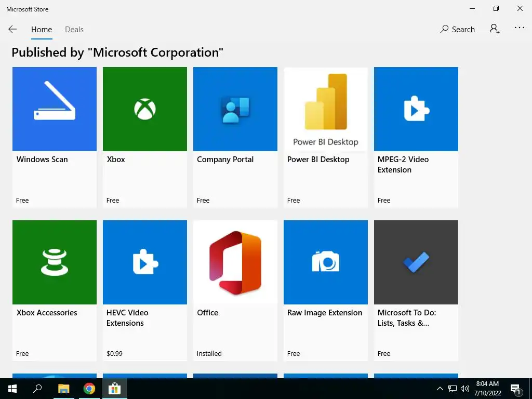Screen dimensions: 532x399
Task: Open the See more ellipsis menu
Action: click(520, 28)
